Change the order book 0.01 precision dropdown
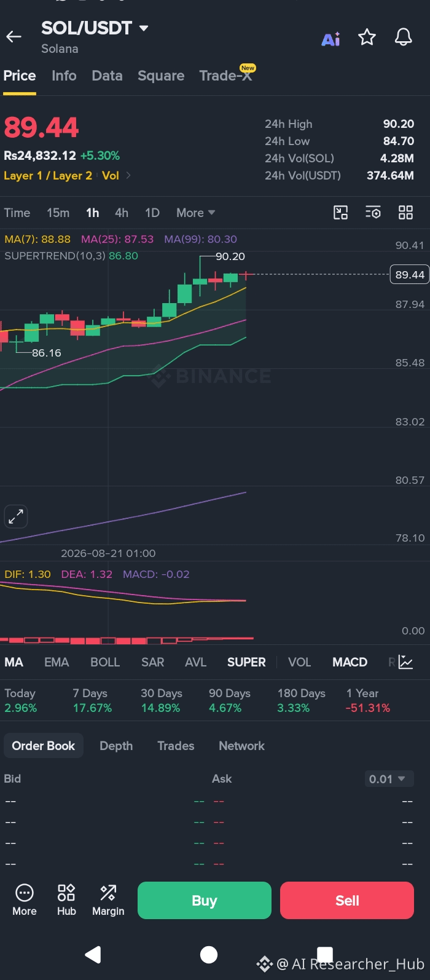The width and height of the screenshot is (430, 980). (388, 779)
